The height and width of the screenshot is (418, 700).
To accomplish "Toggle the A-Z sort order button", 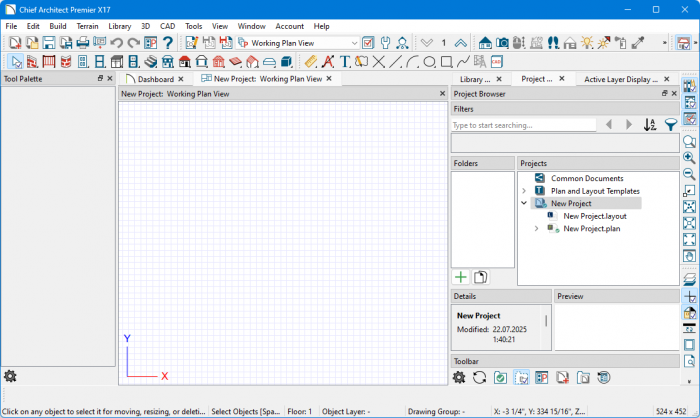I will pos(650,125).
